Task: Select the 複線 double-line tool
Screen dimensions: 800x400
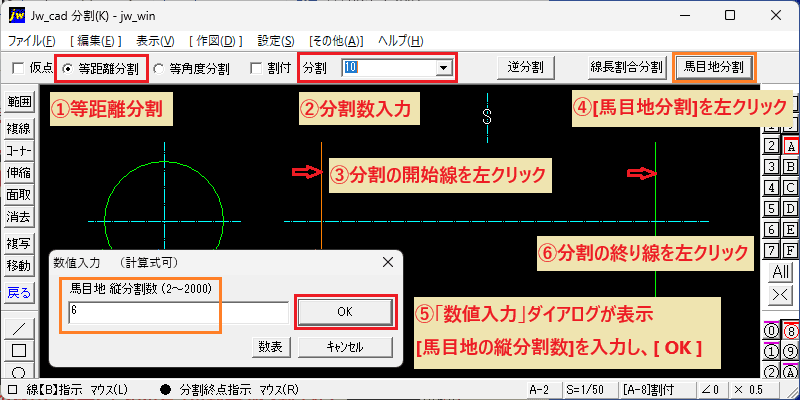Action: tap(19, 129)
